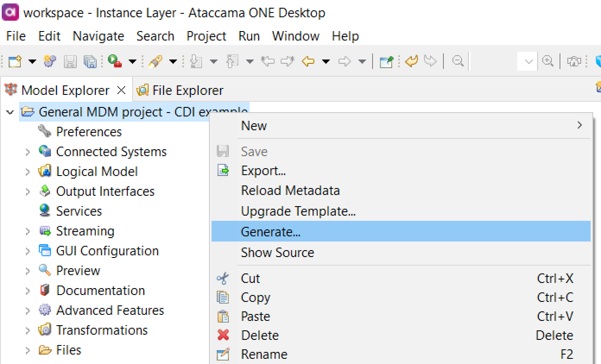Choose Upgrade Template... in context menu
Image resolution: width=601 pixels, height=364 pixels.
tap(401, 211)
